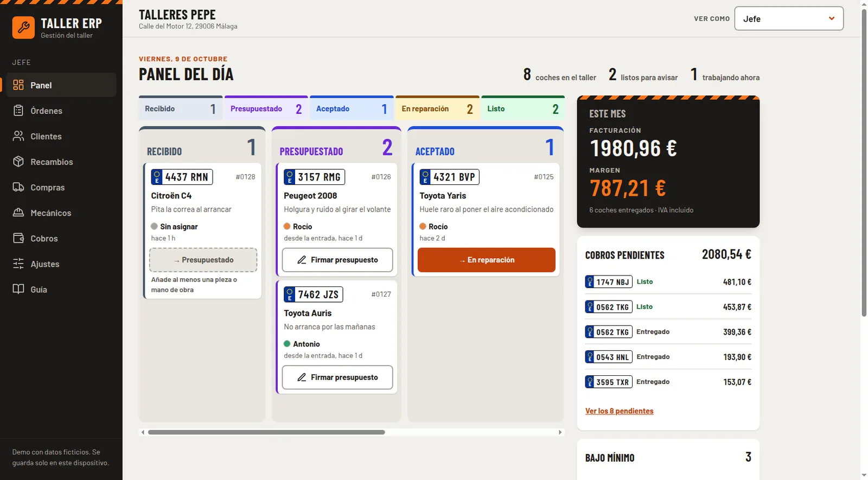Screen dimensions: 868x480
Task: Expand the Ver como Jefe dropdown
Action: point(789,18)
